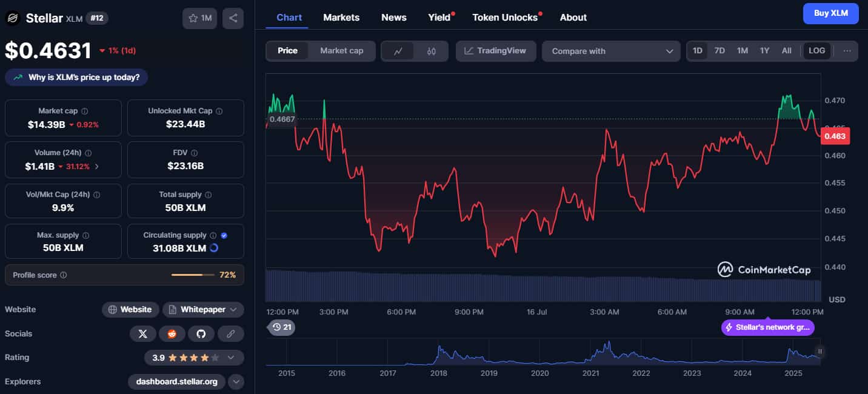Click the pause handle on range slider

820,351
